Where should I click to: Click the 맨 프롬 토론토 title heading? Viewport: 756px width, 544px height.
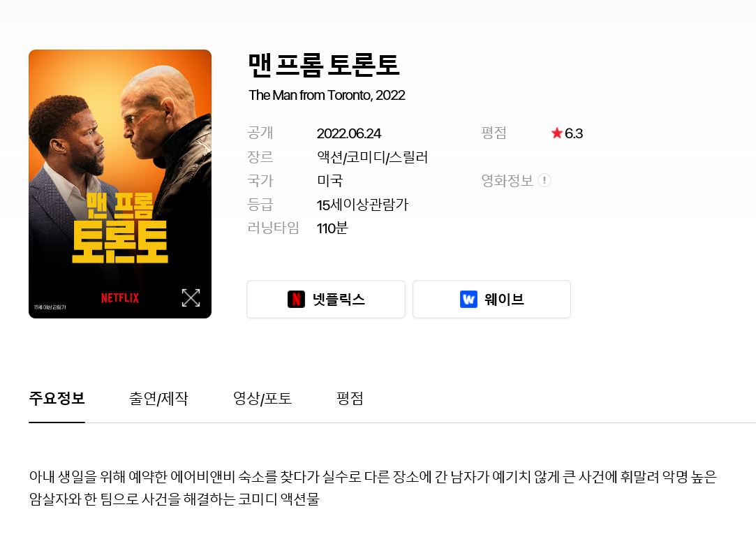[323, 65]
